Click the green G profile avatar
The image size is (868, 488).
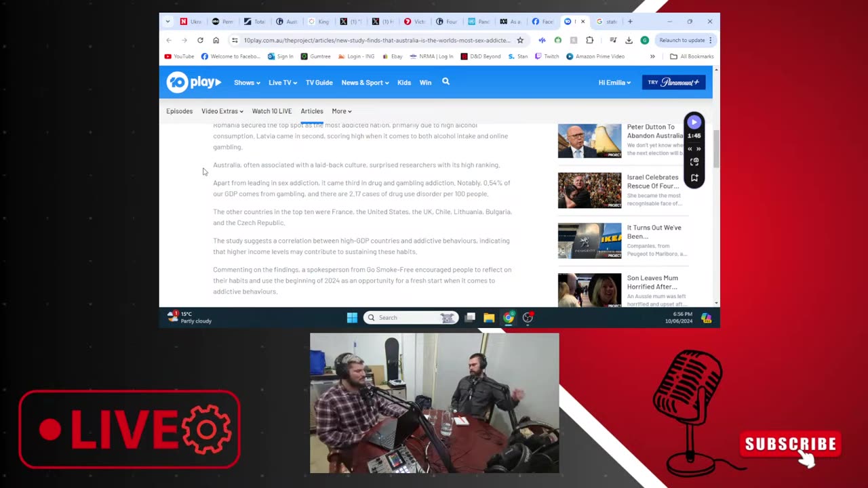tap(644, 40)
